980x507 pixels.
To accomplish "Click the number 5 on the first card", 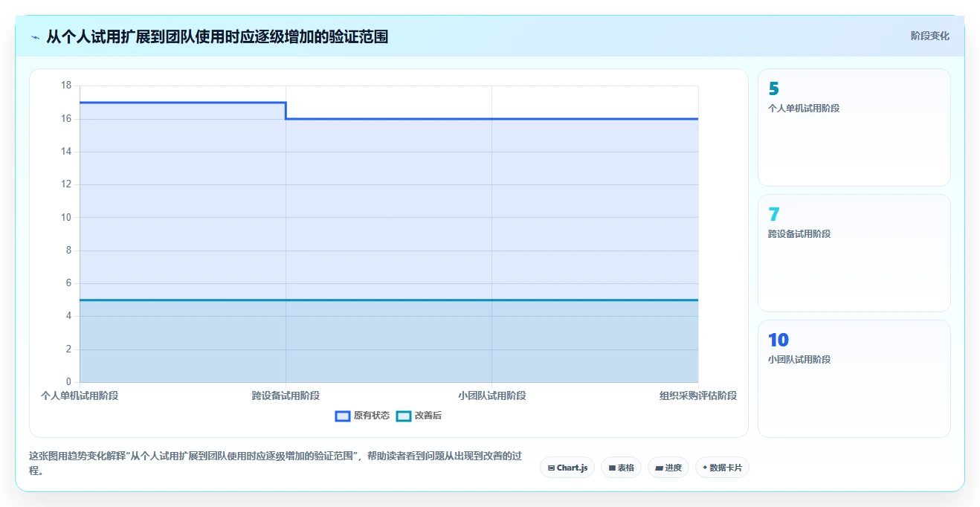I will coord(773,89).
